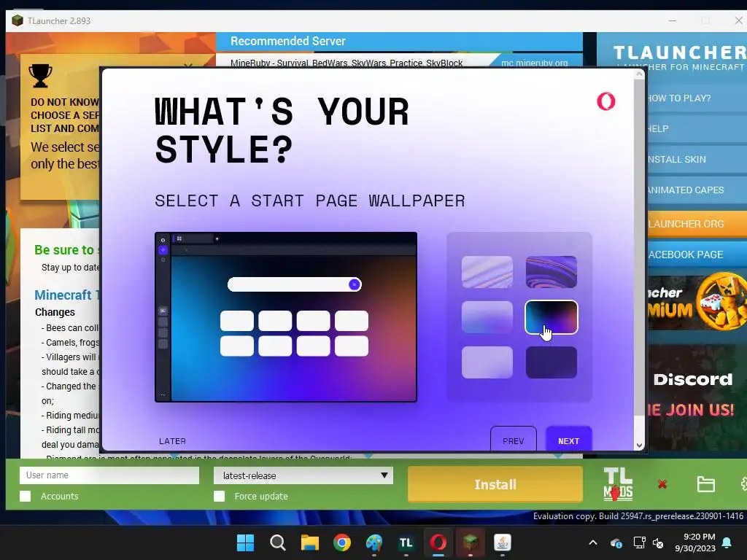Click the TLauncher Premium banner

697,302
